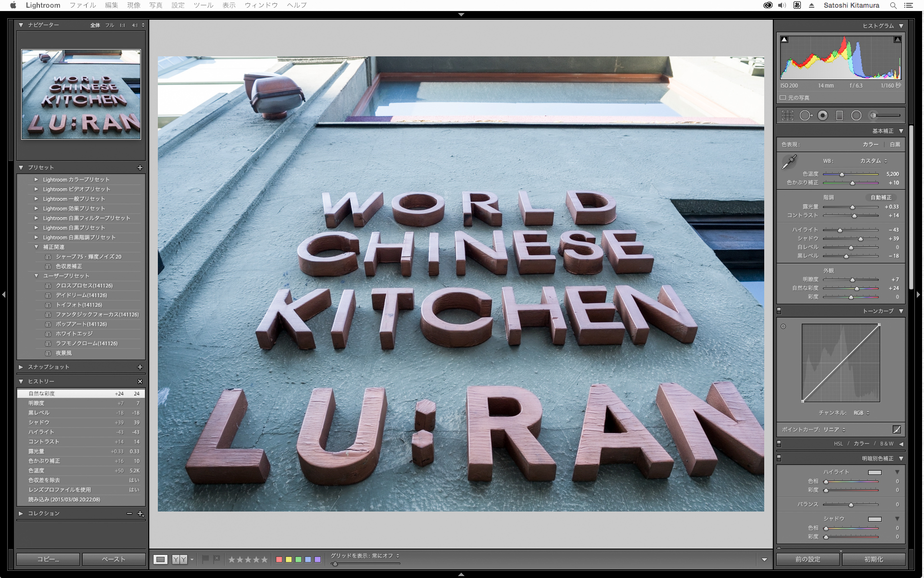Select the Crop Overlay tool

pos(787,116)
